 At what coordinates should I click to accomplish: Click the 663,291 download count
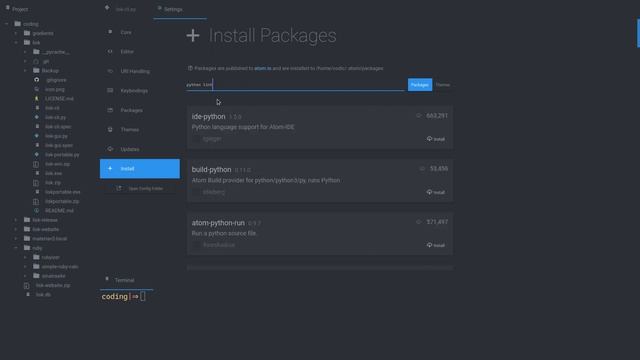(x=437, y=116)
